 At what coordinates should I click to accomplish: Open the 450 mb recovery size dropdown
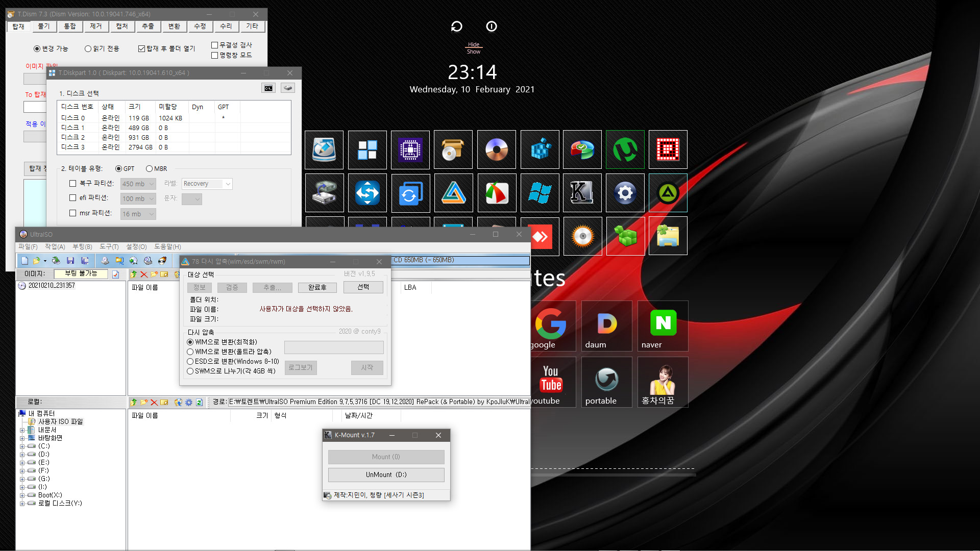click(x=138, y=184)
